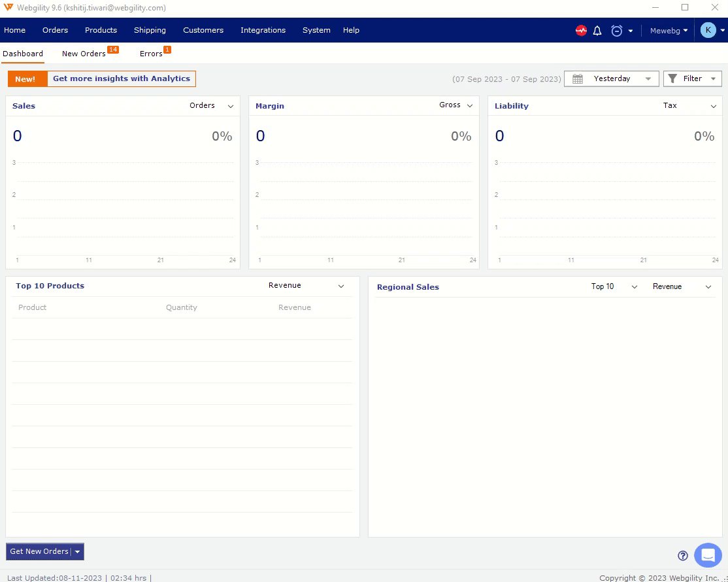Click the date range text 07 Sep 2023
The height and width of the screenshot is (582, 728).
[x=506, y=79]
